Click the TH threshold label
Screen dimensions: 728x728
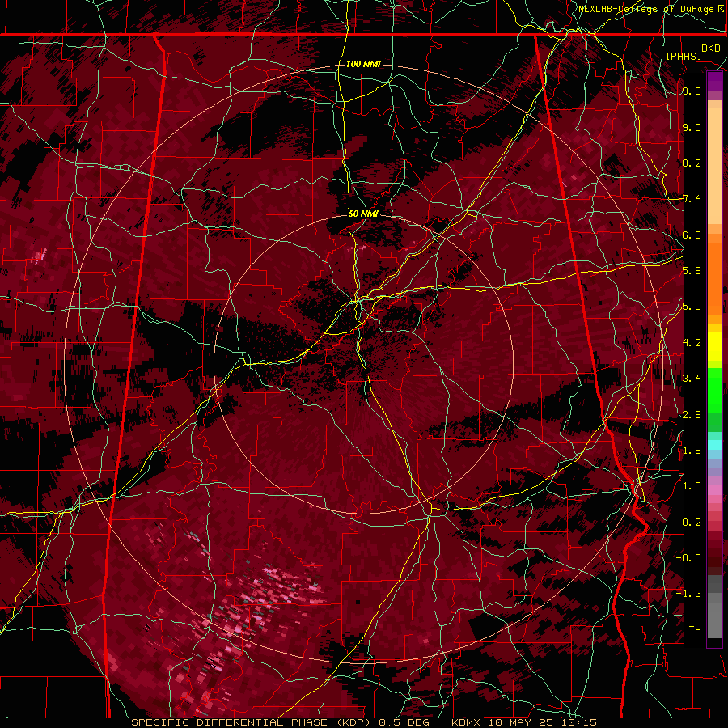click(x=695, y=630)
